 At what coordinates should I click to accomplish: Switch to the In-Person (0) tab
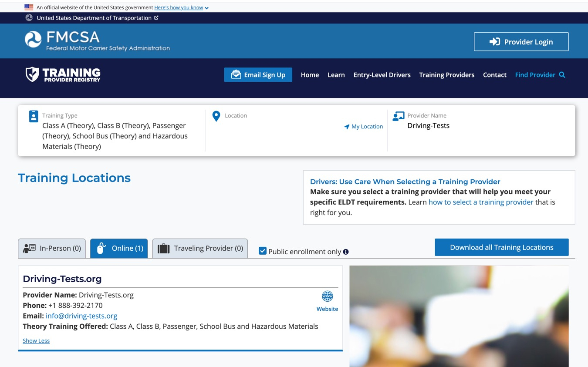[x=52, y=248]
